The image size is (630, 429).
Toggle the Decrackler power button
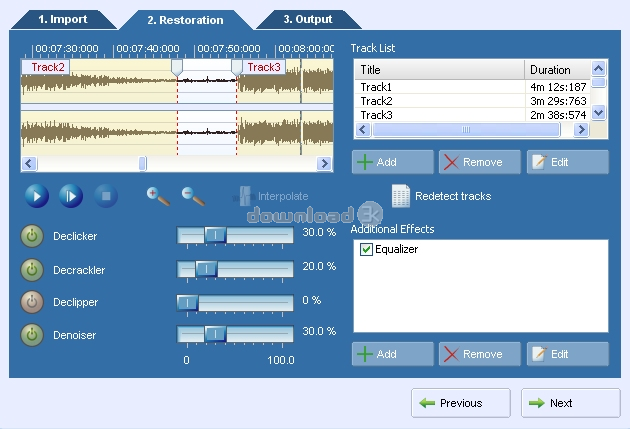pos(32,270)
